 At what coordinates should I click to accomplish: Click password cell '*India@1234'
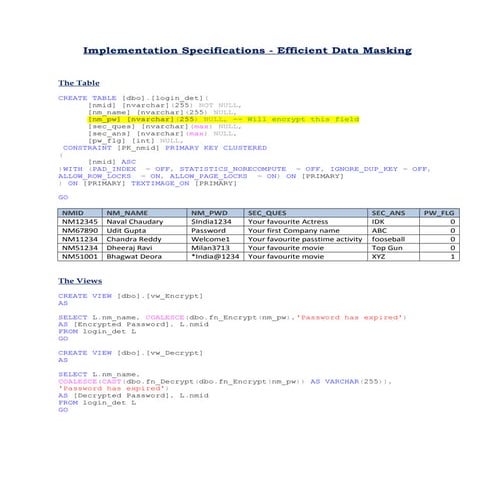point(215,256)
